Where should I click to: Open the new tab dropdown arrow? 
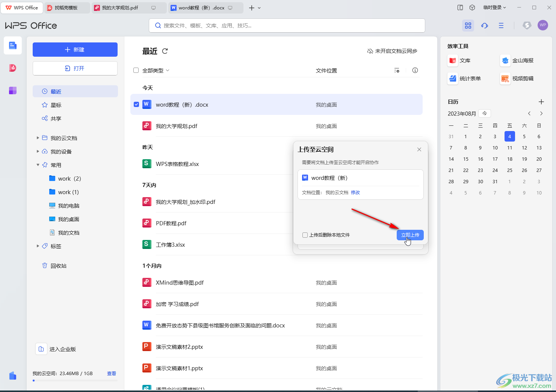tap(259, 8)
